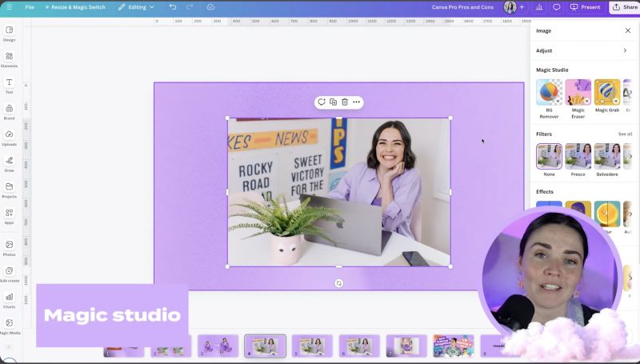The height and width of the screenshot is (364, 640).
Task: Add collaborator with plus icon
Action: (x=522, y=7)
